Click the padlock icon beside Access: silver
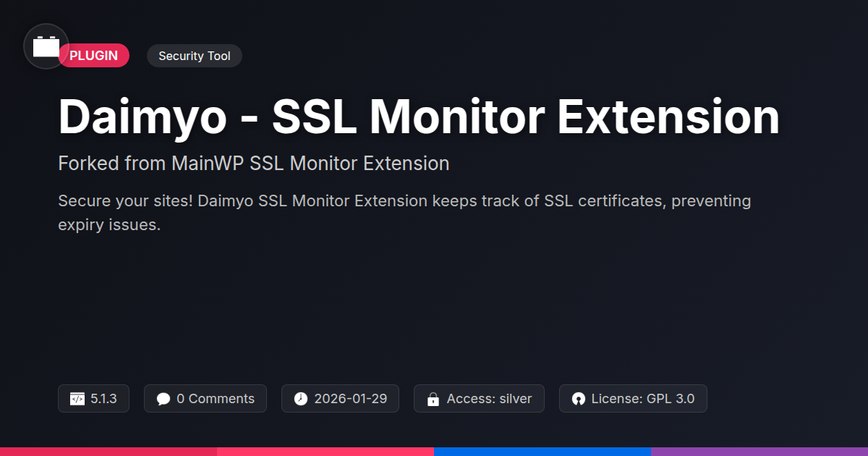Viewport: 868px width, 456px height. tap(433, 399)
